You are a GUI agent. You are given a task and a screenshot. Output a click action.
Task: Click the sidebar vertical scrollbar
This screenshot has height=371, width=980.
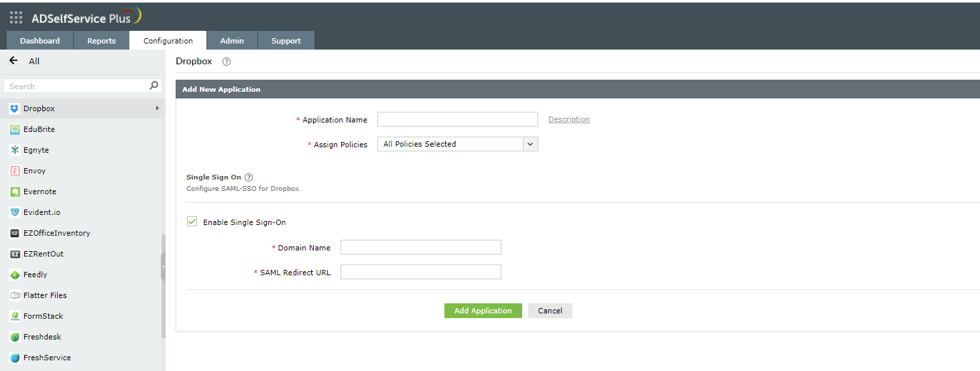click(163, 287)
